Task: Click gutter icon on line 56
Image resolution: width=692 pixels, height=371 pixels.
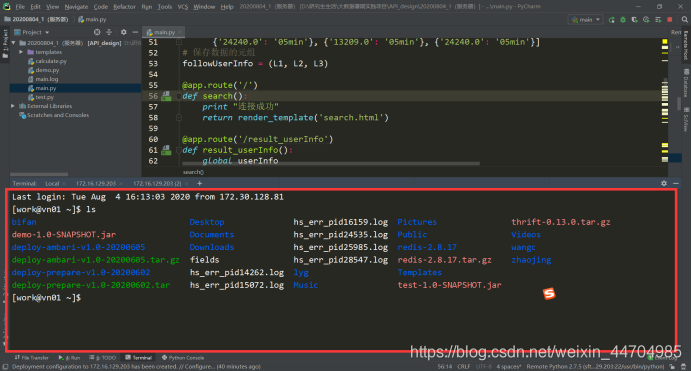Action: pyautogui.click(x=166, y=96)
